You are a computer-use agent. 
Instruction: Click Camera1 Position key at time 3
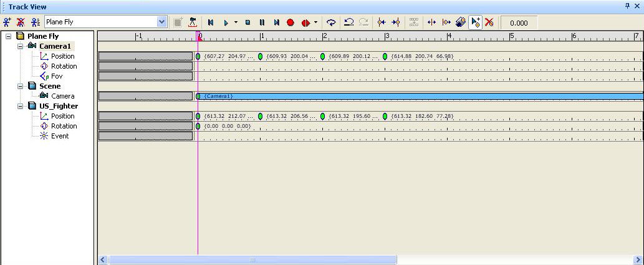385,56
